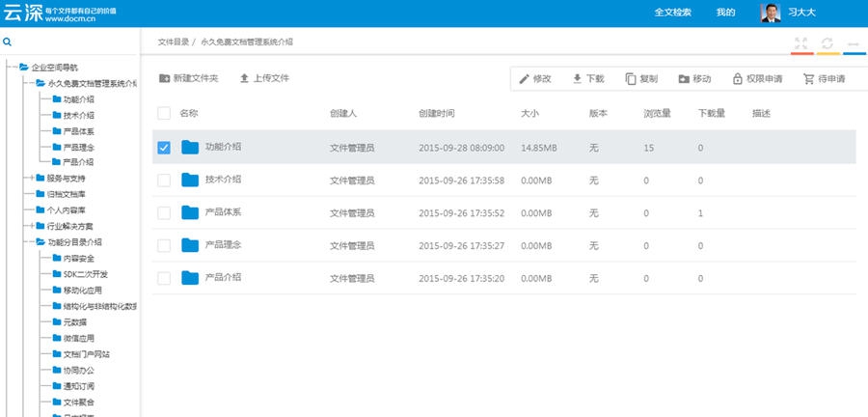Select 产品理念 in the sidebar tree
Viewport: 868px width, 417px height.
pos(79,148)
